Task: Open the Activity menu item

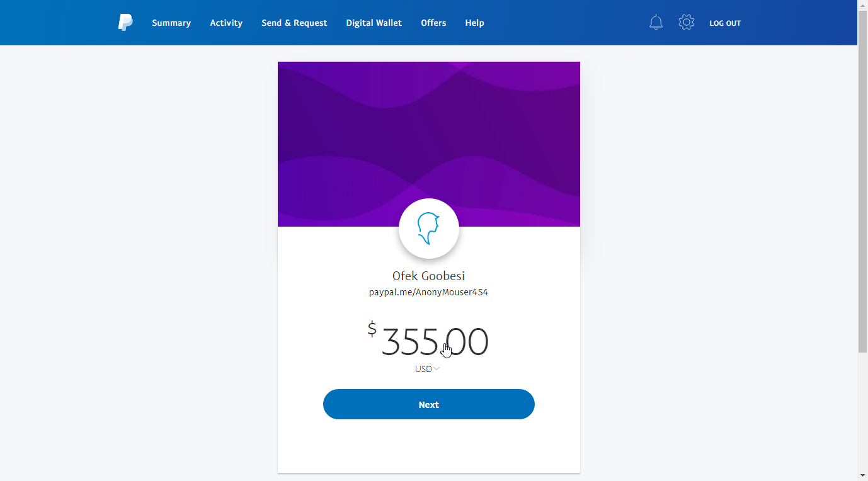Action: [226, 23]
